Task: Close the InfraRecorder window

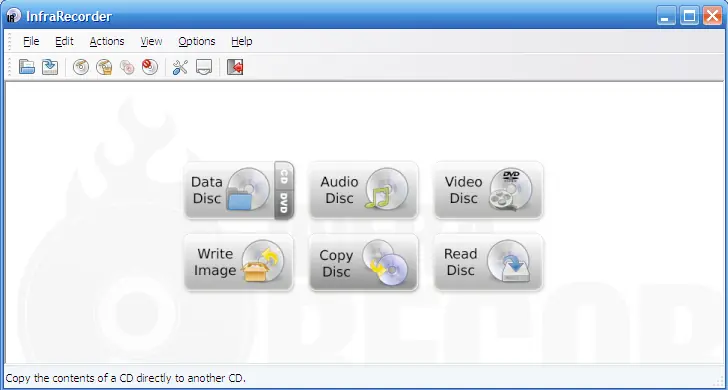Action: click(x=712, y=16)
